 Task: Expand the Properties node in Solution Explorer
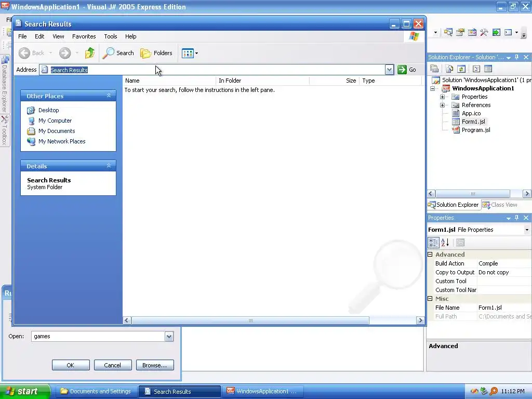pos(442,97)
